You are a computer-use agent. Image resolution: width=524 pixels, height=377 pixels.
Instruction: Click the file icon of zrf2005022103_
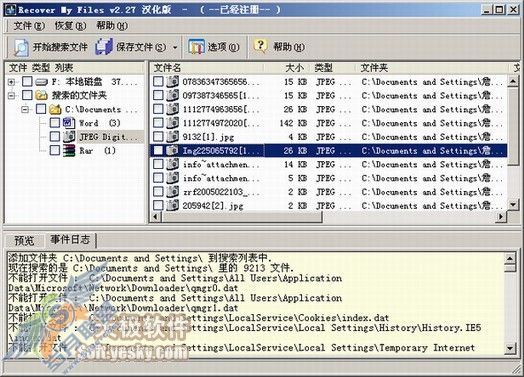[x=172, y=192]
